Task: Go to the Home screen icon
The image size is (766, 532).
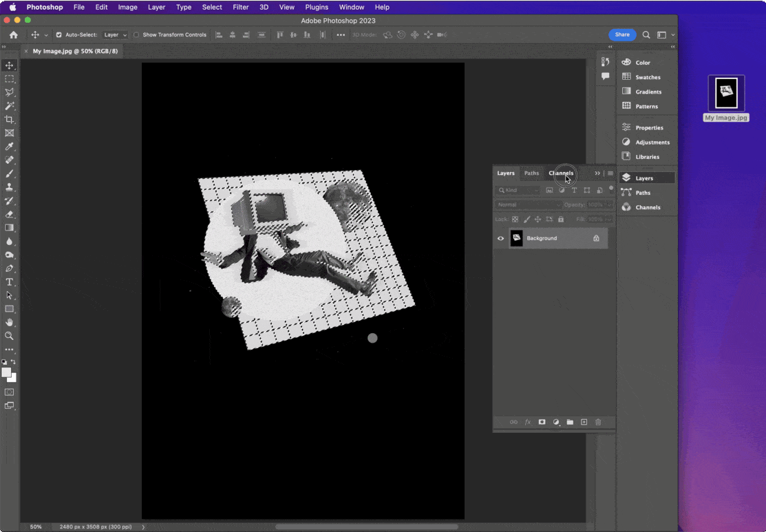Action: (14, 34)
